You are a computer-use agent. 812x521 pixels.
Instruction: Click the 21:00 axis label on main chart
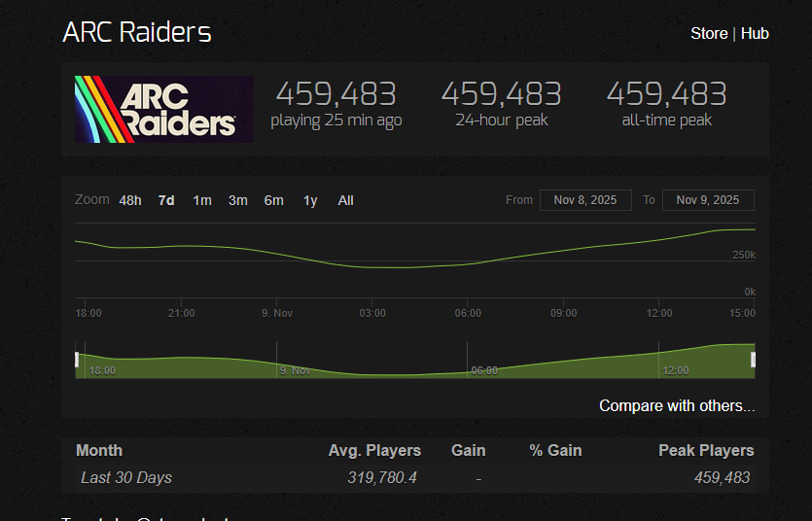[x=181, y=313]
